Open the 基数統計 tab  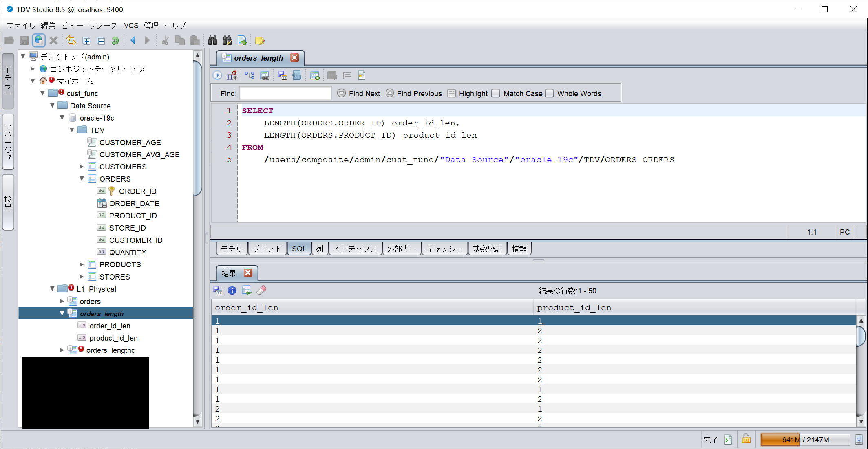(487, 249)
